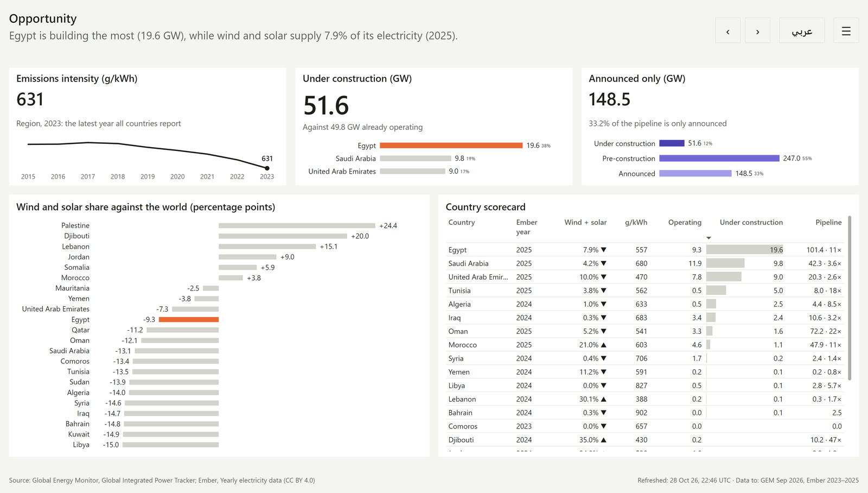The height and width of the screenshot is (493, 868).
Task: Click the Under construction sort arrow
Action: coord(709,238)
